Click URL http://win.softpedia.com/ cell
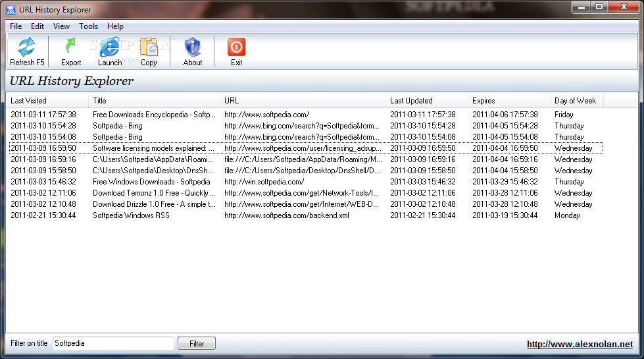 tap(264, 182)
